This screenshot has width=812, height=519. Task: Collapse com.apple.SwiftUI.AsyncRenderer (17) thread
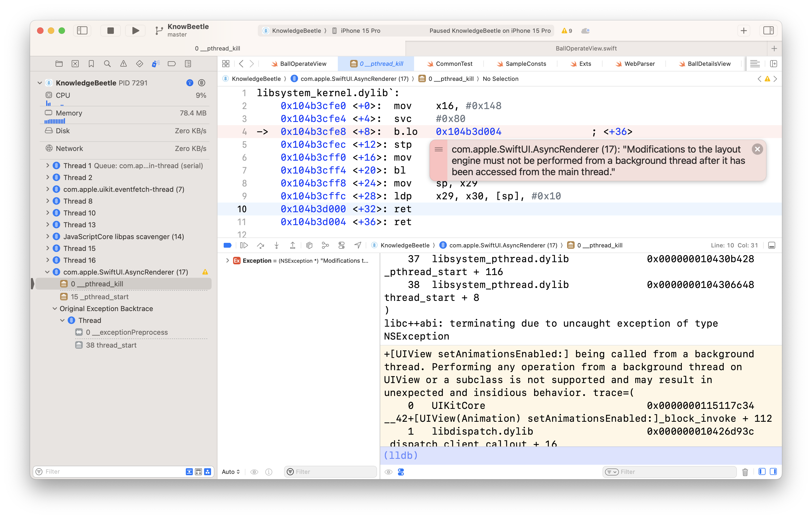[x=48, y=272]
